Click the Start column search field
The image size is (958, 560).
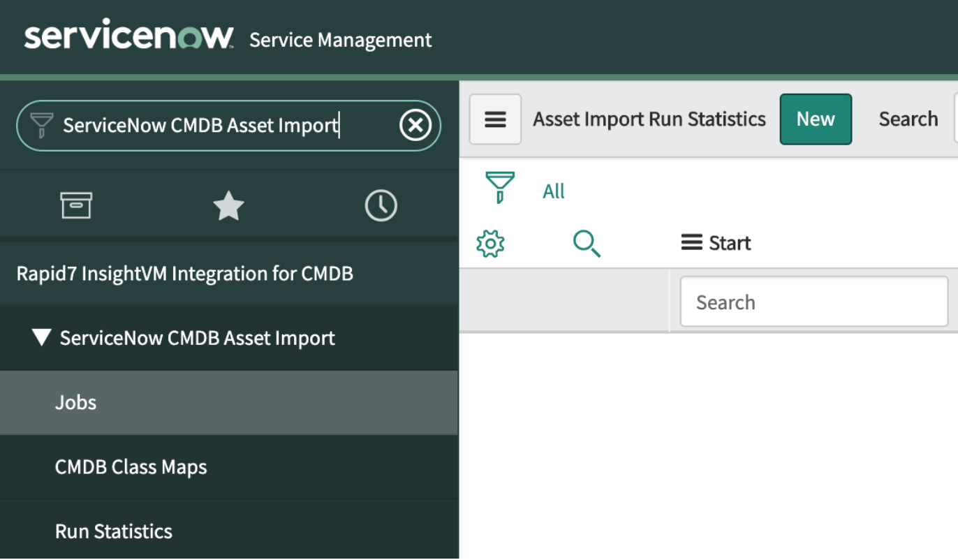click(813, 302)
